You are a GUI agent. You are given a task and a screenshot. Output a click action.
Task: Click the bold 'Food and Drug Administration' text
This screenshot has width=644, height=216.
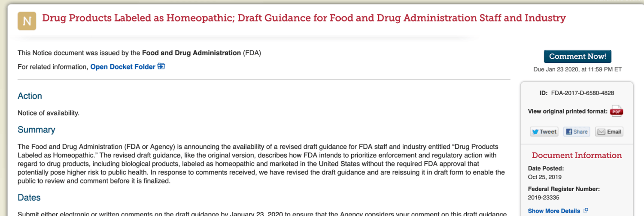(x=191, y=53)
